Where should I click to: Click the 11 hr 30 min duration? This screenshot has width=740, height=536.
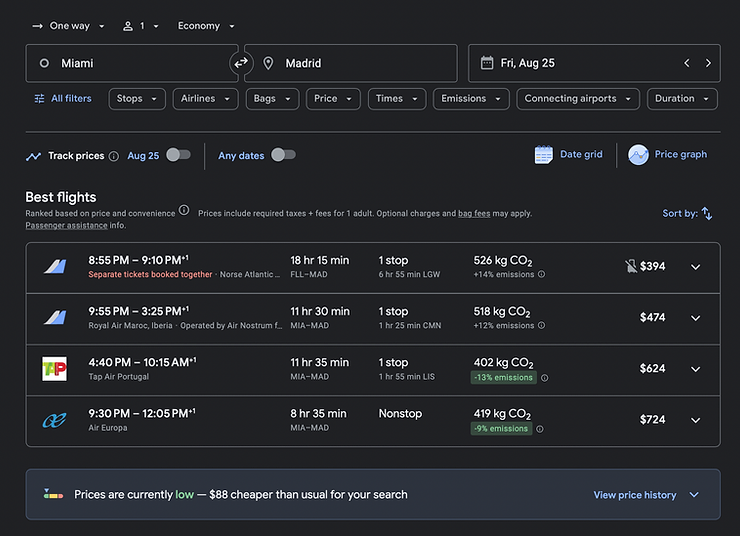click(x=320, y=311)
